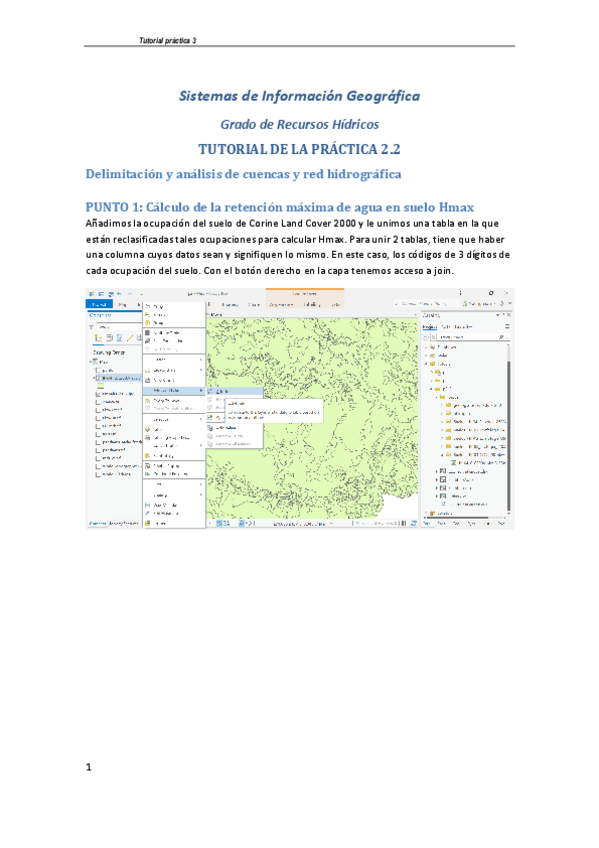The height and width of the screenshot is (848, 599).
Task: Click the filter funnel icon beside Contents search
Action: 91,327
